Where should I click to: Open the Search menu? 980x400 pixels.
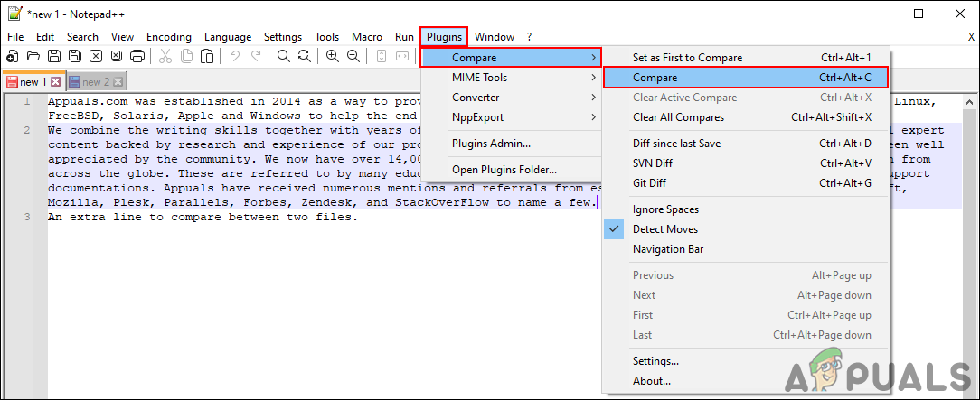[x=82, y=37]
